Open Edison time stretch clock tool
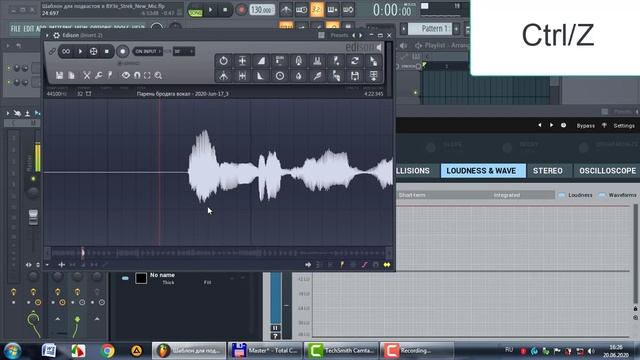The image size is (640, 360). (280, 76)
